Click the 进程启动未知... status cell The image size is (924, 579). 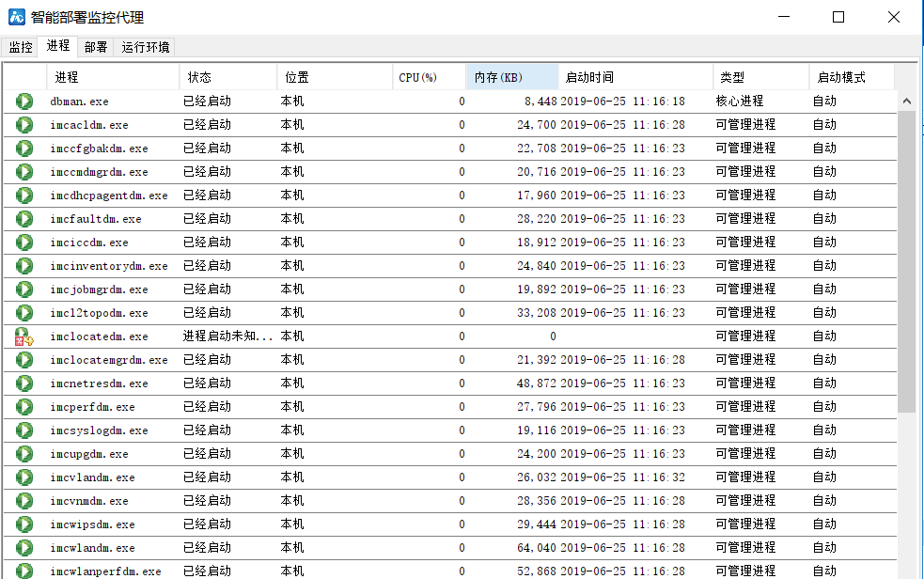[228, 336]
